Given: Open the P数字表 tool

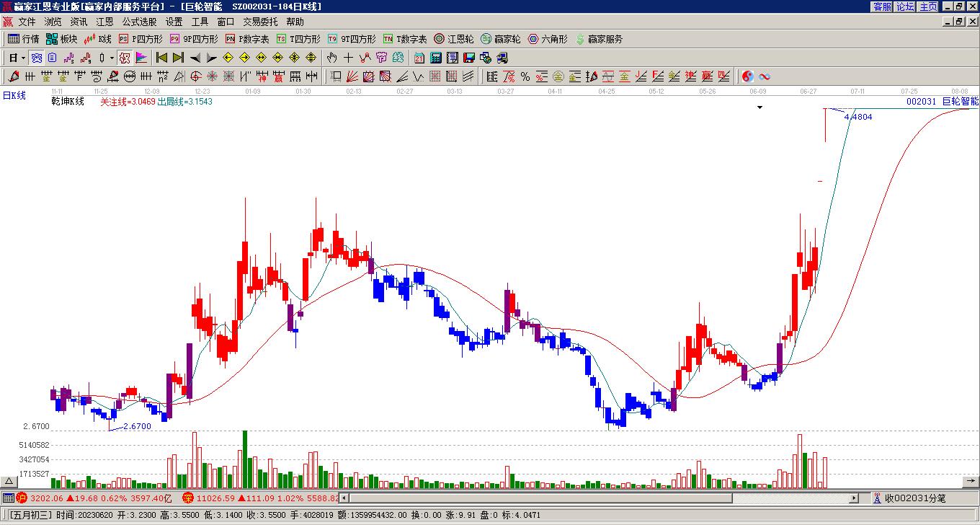Looking at the screenshot, I should 247,39.
